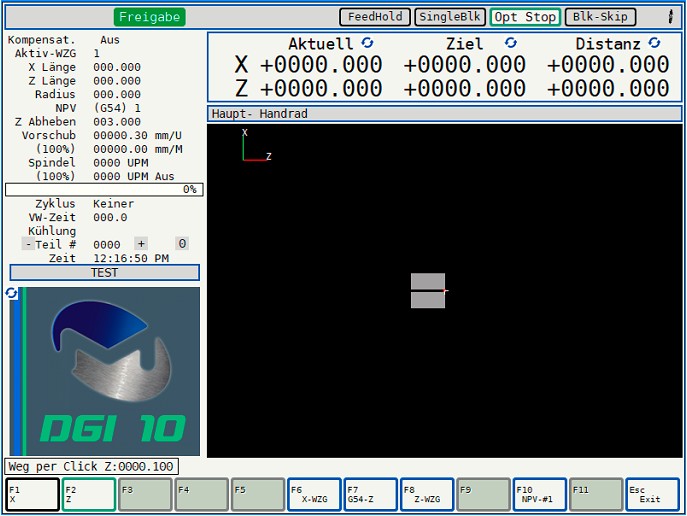Click the gray workpiece in the graphics view
The width and height of the screenshot is (687, 516).
(428, 290)
